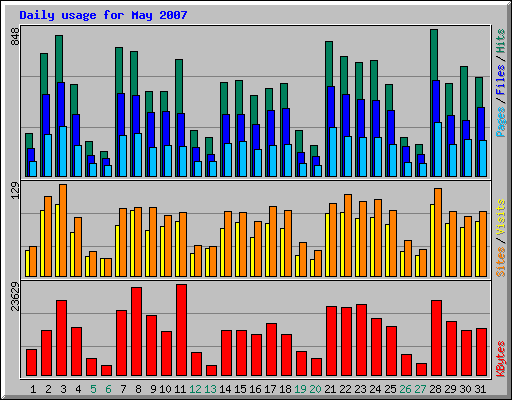
Task: Click the yellow visits bar for day 8
Action: (x=132, y=243)
